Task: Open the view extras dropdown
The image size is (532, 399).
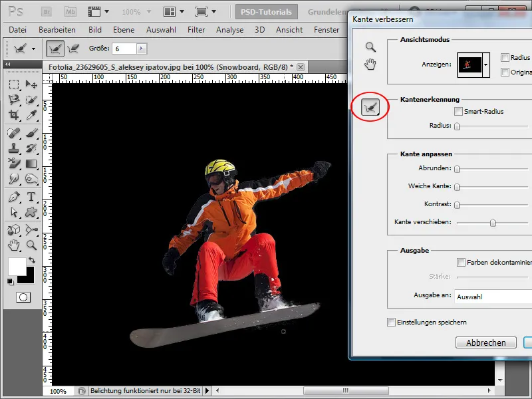Action: [x=106, y=12]
